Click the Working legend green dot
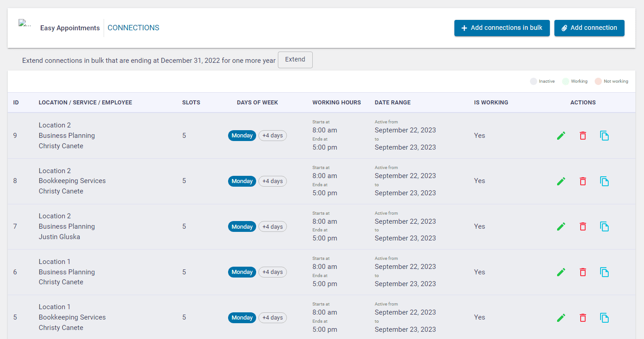Image resolution: width=644 pixels, height=339 pixels. tap(565, 81)
